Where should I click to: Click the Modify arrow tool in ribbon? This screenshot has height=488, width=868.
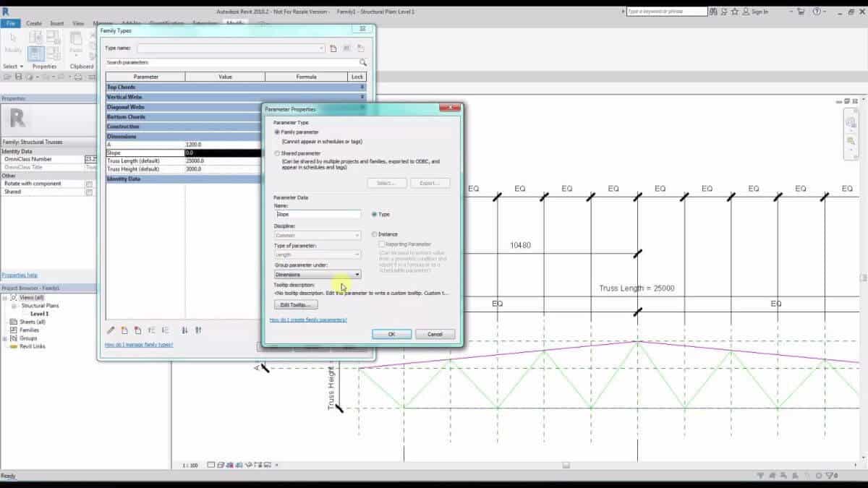pyautogui.click(x=13, y=43)
